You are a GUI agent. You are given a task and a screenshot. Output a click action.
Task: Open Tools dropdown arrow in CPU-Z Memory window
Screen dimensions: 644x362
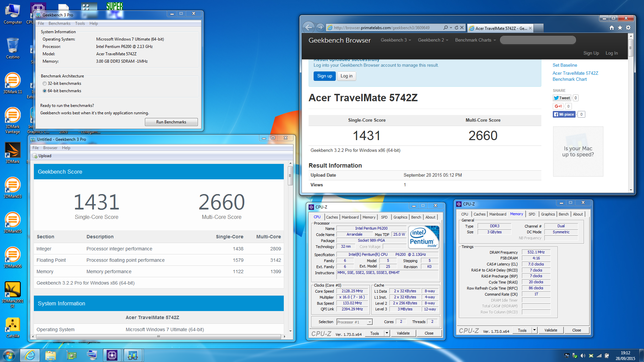click(x=534, y=330)
